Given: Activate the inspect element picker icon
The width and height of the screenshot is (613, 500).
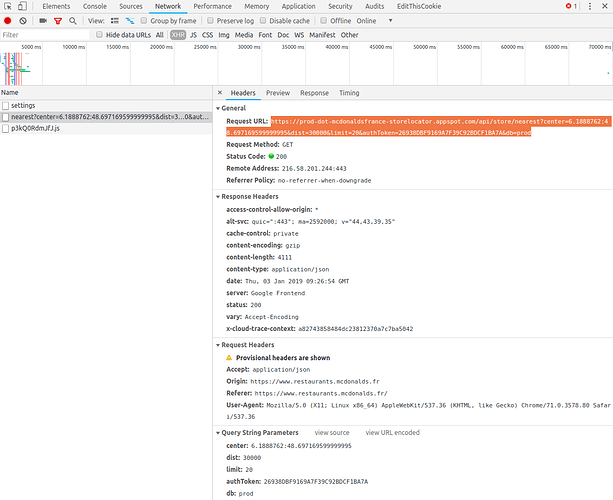Looking at the screenshot, I should [8, 6].
